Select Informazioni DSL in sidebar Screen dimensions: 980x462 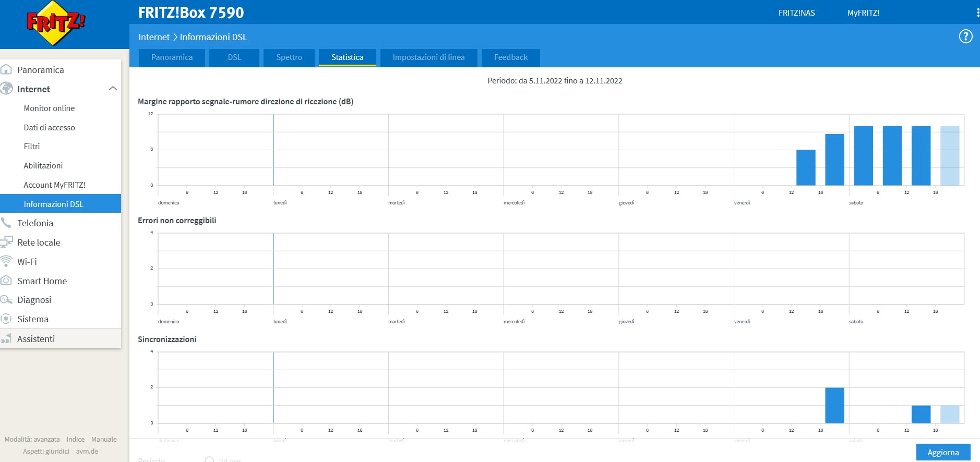61,204
